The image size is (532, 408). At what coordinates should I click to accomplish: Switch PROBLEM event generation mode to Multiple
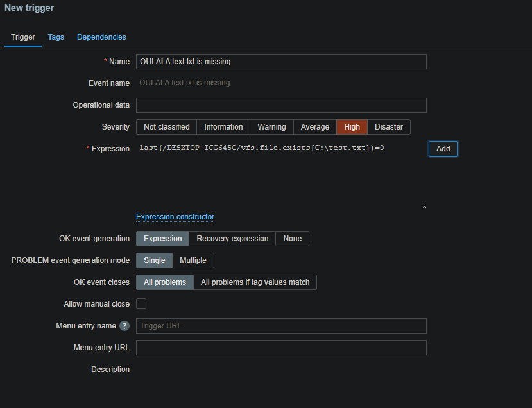[193, 260]
